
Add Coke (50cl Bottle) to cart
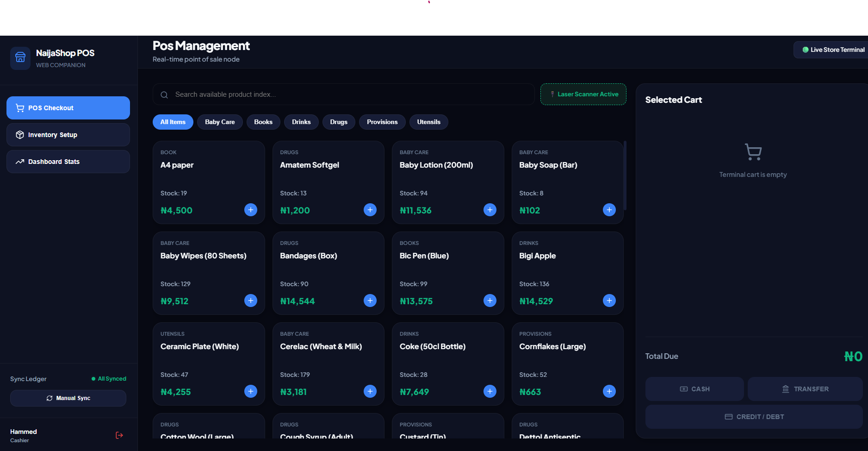490,391
